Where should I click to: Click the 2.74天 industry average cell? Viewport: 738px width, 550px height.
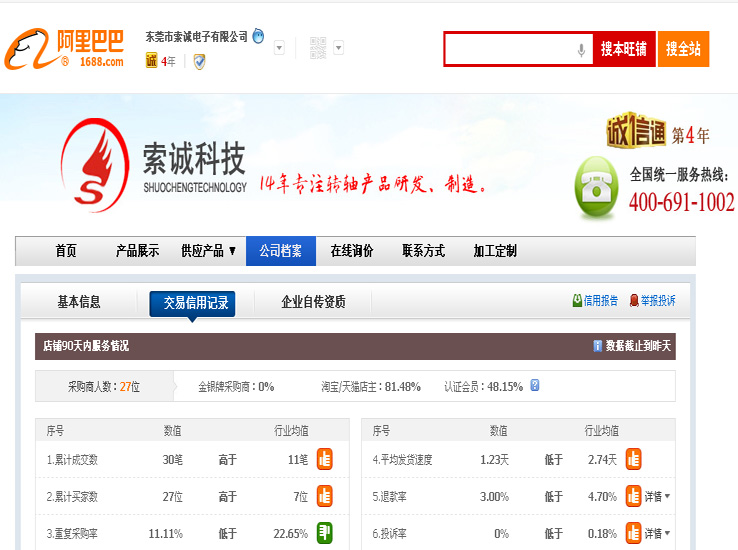(x=602, y=460)
